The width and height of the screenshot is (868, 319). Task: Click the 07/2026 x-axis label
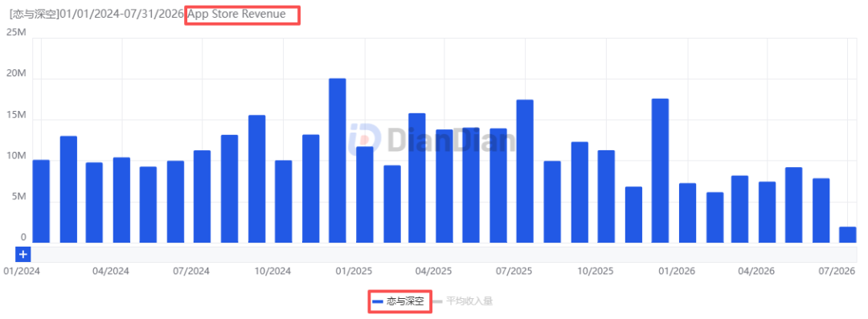pos(837,272)
